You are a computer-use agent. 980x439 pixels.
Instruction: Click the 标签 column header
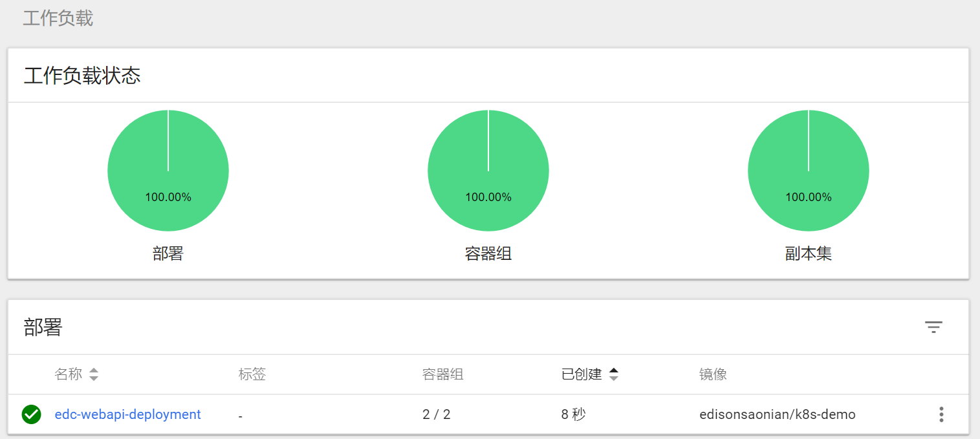252,374
